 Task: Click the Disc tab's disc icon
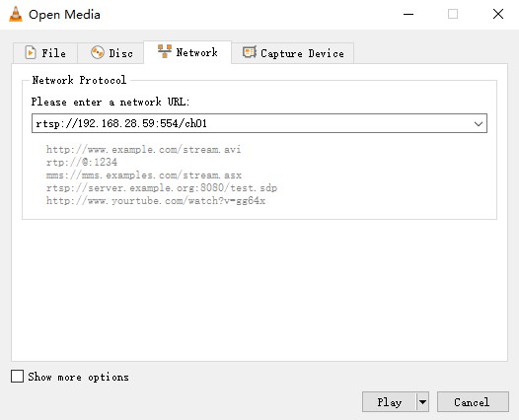click(98, 52)
